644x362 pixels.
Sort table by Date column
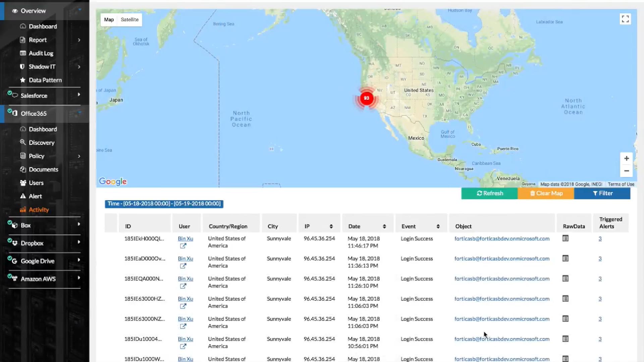[384, 227]
